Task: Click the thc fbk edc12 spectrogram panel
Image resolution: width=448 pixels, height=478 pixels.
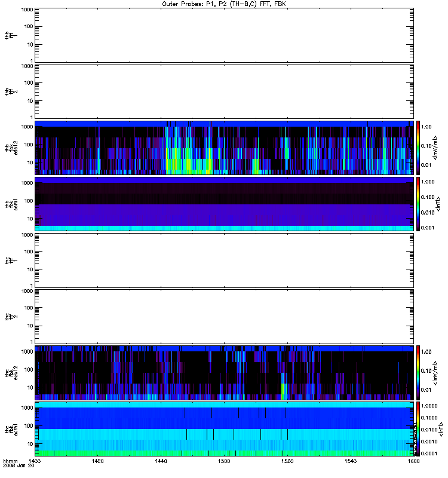Action: 224,373
